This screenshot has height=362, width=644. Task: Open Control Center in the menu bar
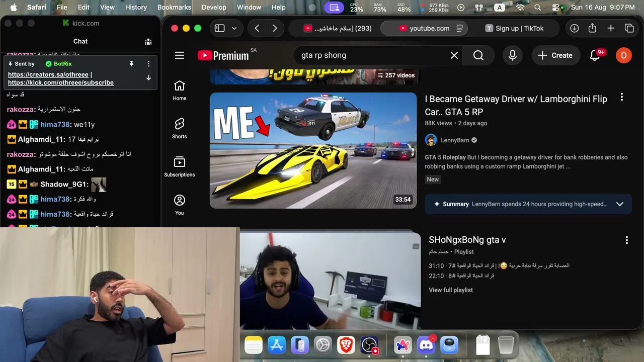556,8
